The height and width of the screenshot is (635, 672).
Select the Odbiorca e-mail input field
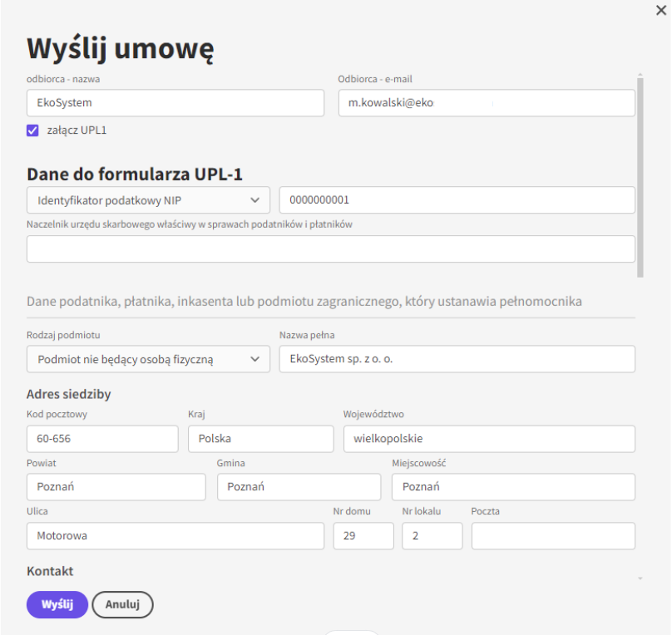click(x=487, y=103)
